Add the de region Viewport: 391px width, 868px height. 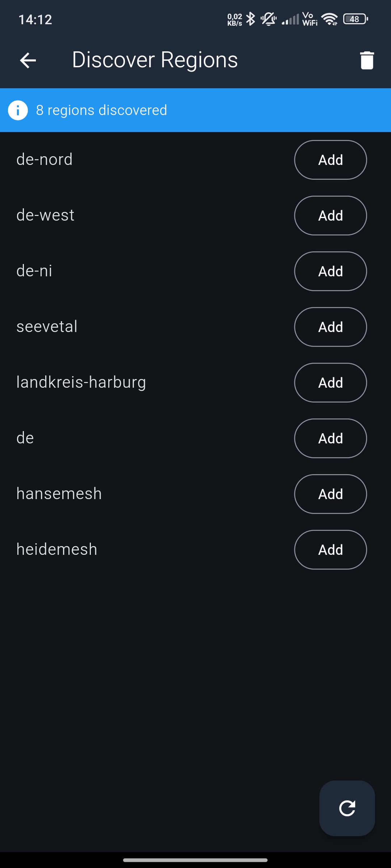(330, 438)
